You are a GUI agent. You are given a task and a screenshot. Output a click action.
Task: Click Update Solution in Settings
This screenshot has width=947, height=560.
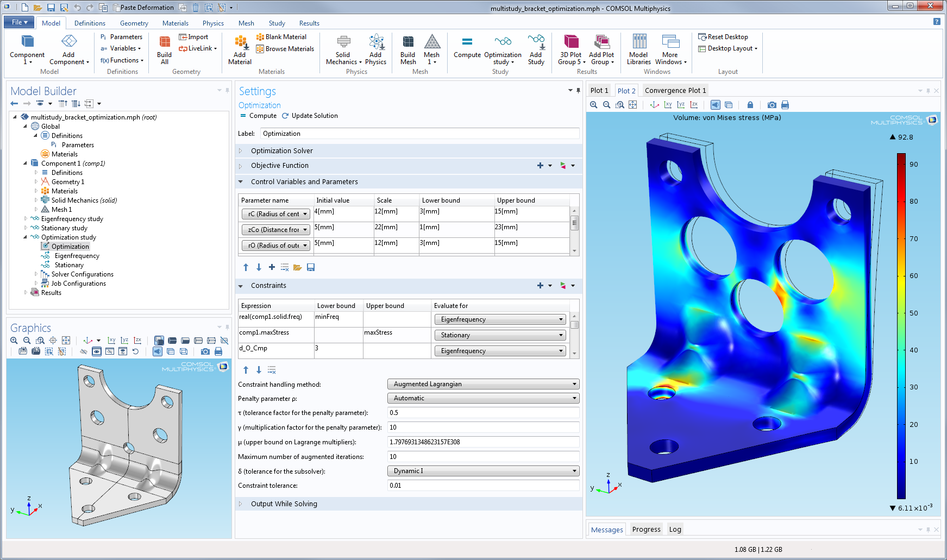click(310, 116)
